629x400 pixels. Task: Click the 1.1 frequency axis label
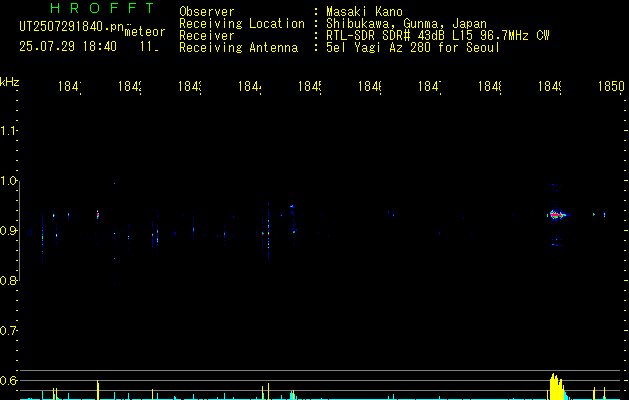8,131
